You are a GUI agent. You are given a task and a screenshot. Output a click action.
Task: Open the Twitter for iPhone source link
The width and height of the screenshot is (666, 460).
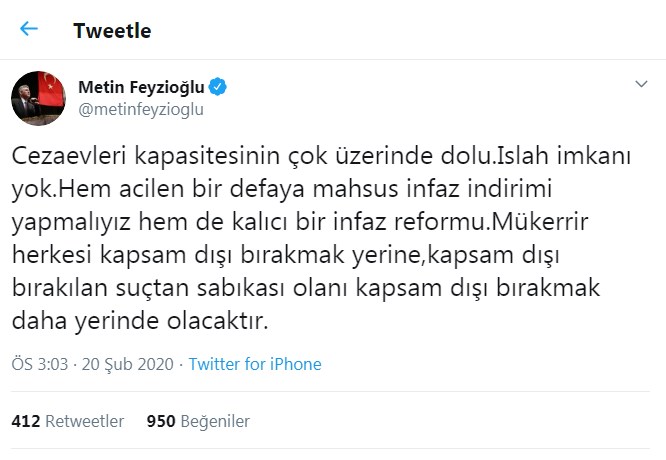tap(255, 364)
